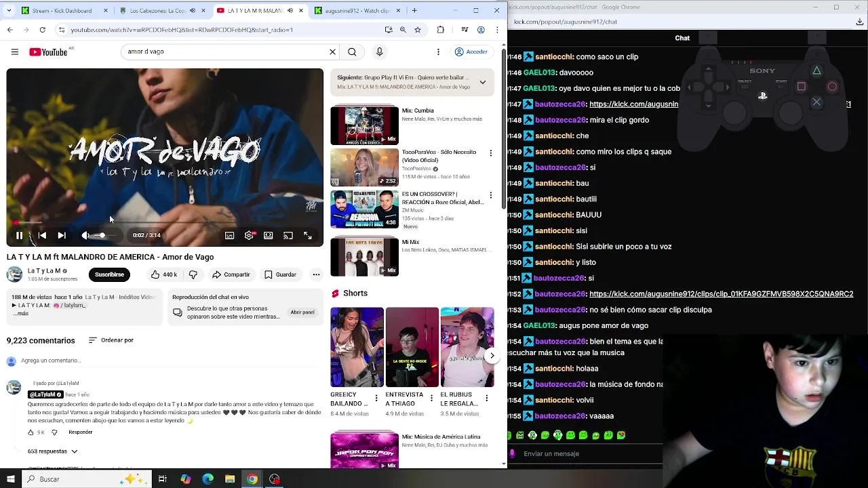Open options for GREEICY BAILANDO short
The image size is (868, 488).
(x=376, y=399)
